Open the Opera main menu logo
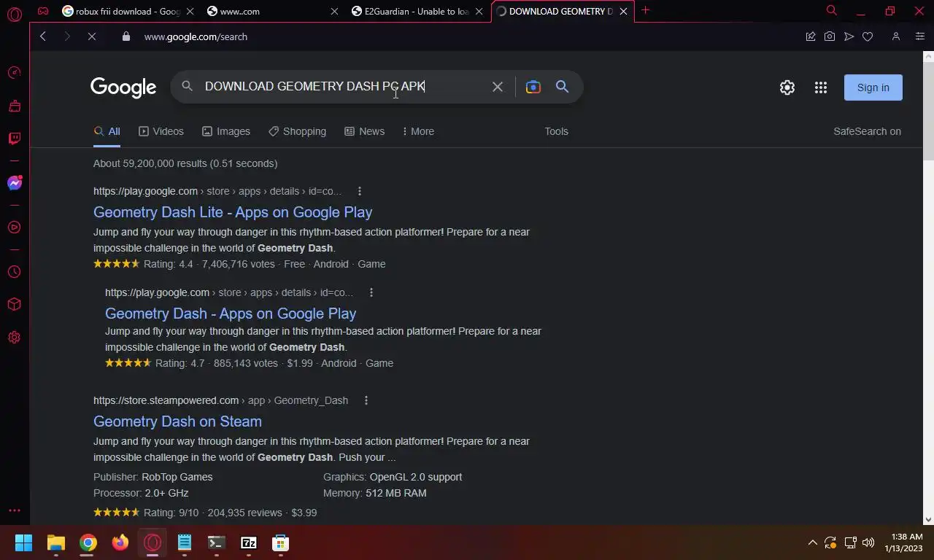 pyautogui.click(x=14, y=14)
